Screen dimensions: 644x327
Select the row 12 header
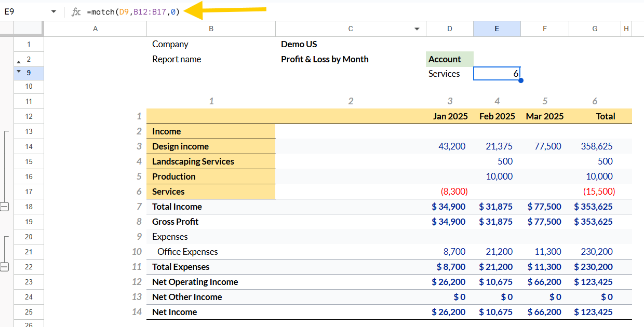29,116
